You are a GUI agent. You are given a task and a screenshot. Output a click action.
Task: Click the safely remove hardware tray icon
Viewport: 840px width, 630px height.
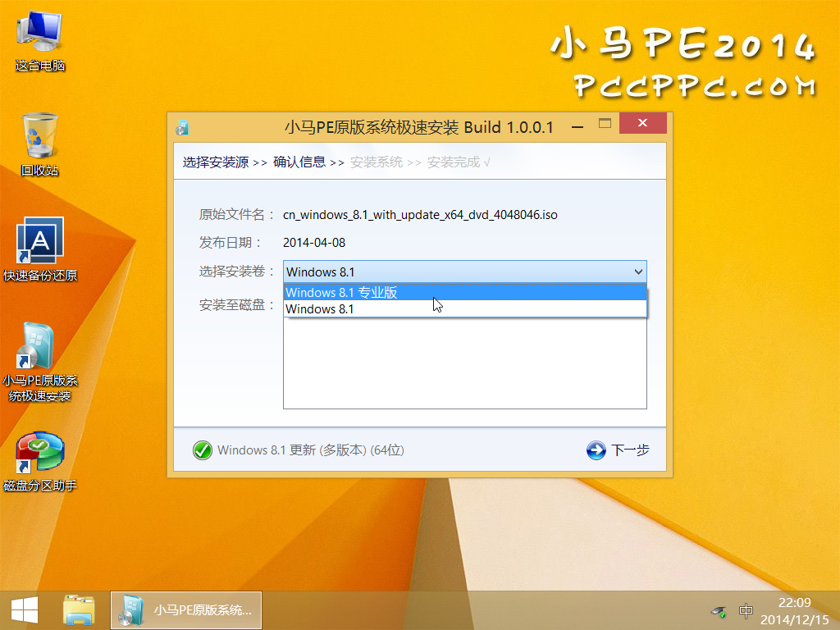[x=719, y=610]
